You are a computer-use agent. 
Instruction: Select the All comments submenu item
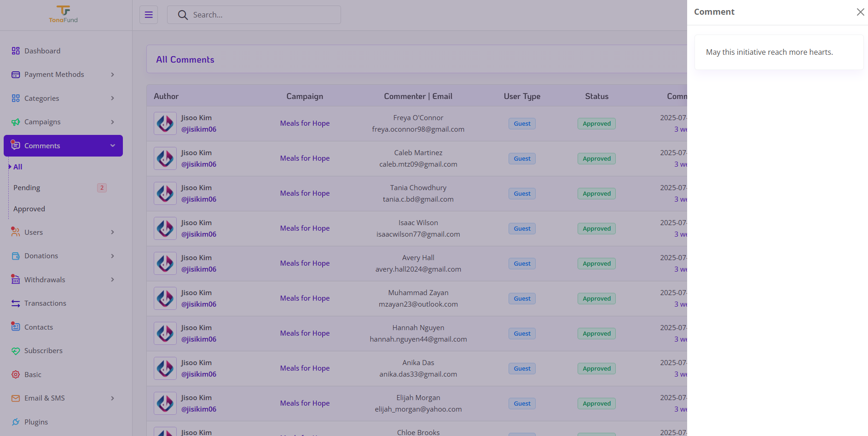pos(18,167)
